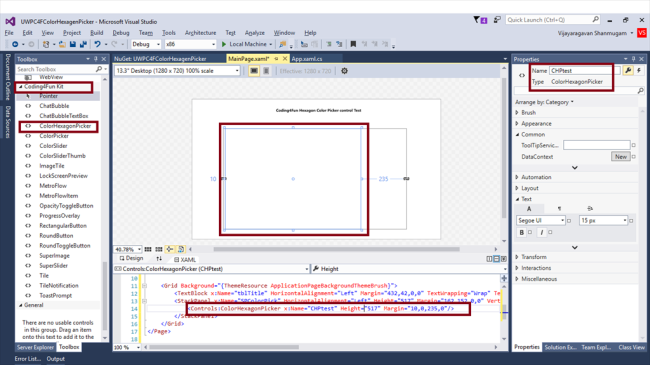Click the bookmark icon in main toolbar
The height and width of the screenshot is (365, 650).
point(353,44)
